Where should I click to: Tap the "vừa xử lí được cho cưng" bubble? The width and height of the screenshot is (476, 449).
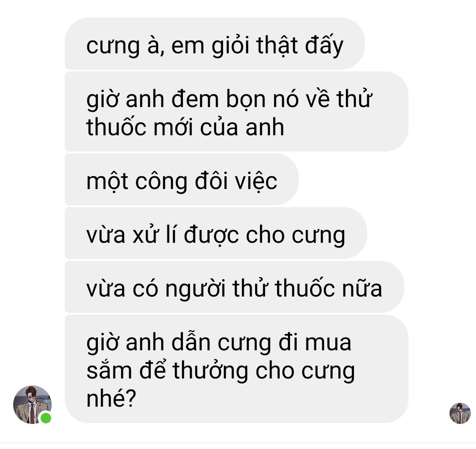[x=216, y=233]
